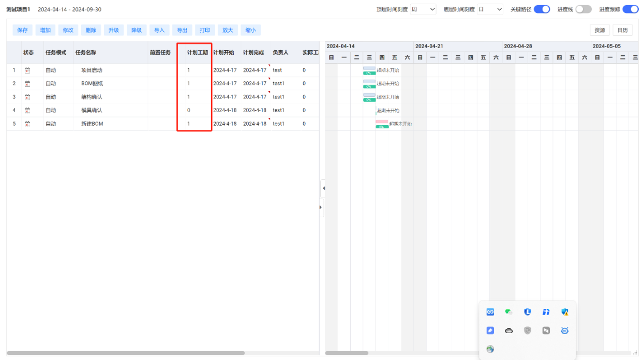The image size is (644, 360).
Task: Click the gray shield sync tray icon
Action: [528, 331]
